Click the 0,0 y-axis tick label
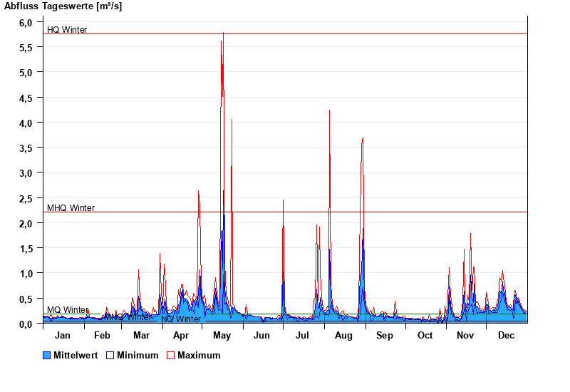 pos(26,324)
